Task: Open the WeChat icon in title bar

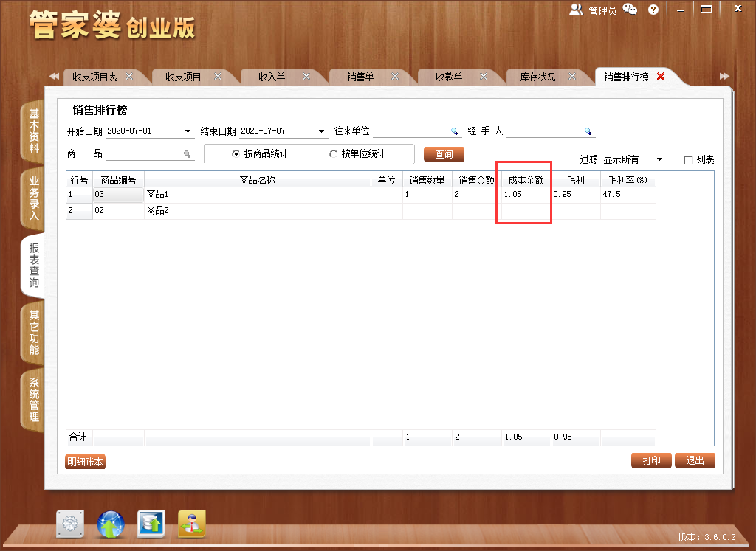Action: coord(630,9)
